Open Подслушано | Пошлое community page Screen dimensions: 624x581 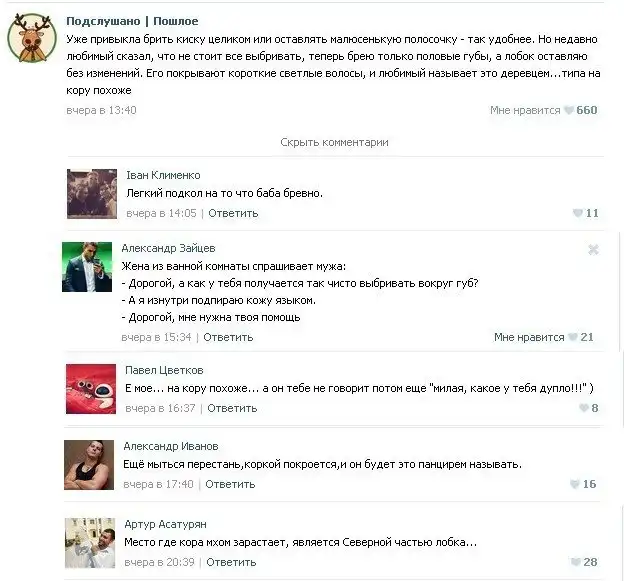pos(132,21)
